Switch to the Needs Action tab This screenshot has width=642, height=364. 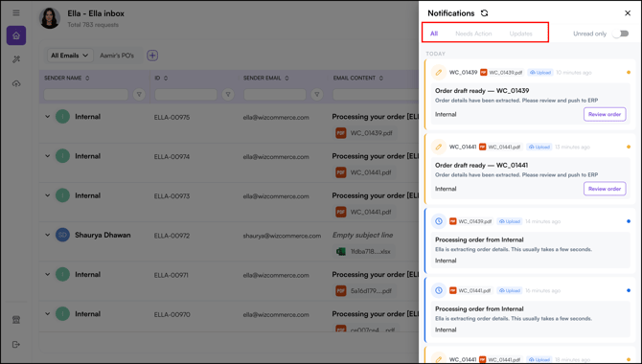point(473,34)
